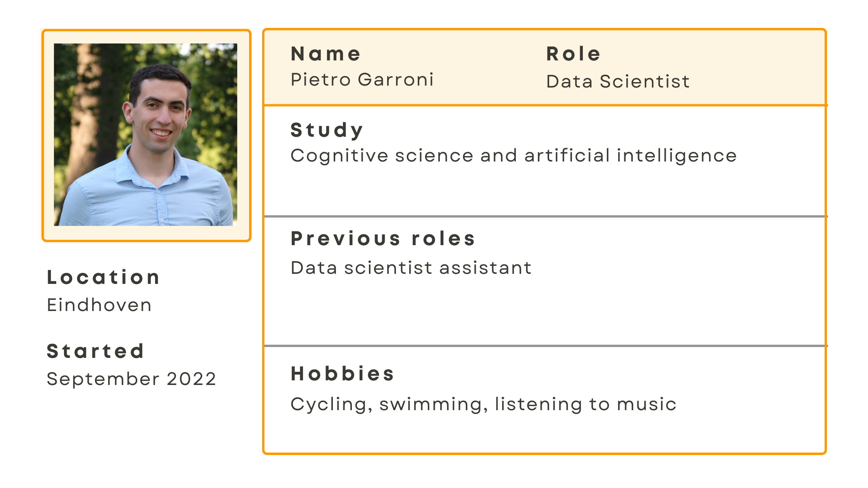
Task: Select the Study heading
Action: point(327,130)
